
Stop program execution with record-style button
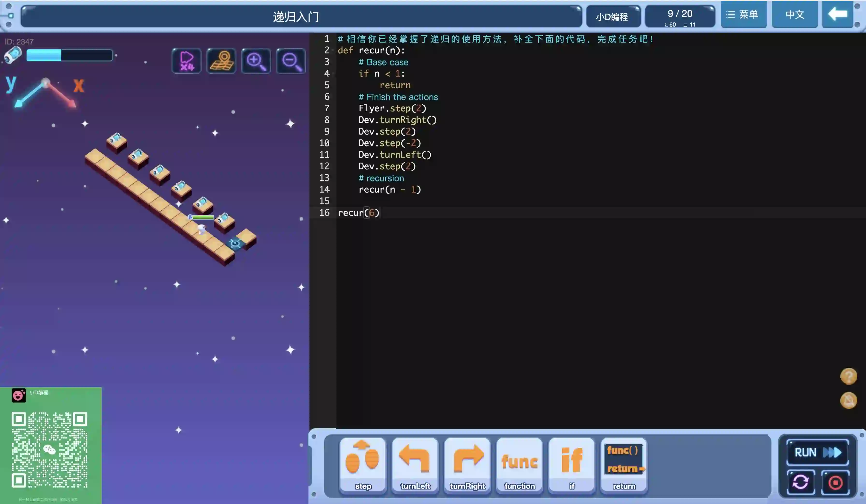pyautogui.click(x=835, y=482)
